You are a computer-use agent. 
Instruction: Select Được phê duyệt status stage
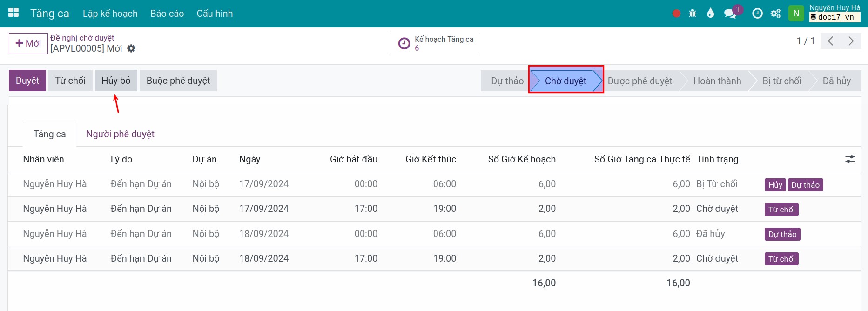(640, 81)
